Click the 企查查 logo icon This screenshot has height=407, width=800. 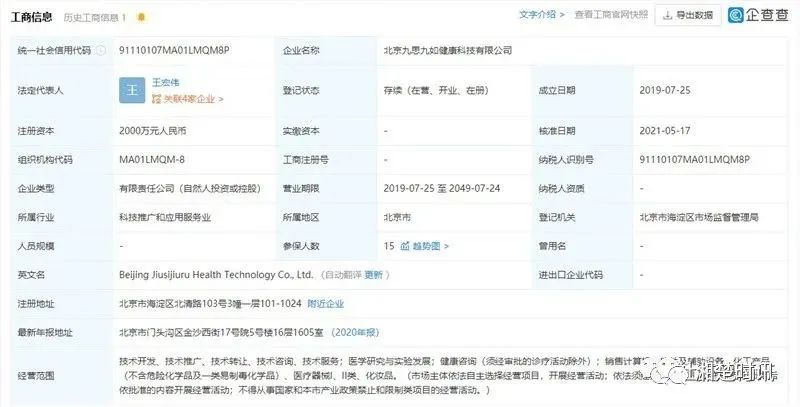click(x=735, y=15)
